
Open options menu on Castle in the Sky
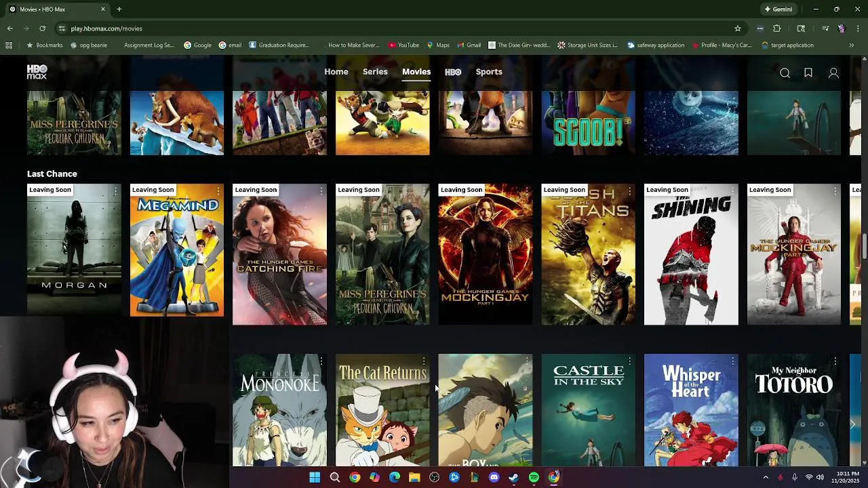coord(630,361)
